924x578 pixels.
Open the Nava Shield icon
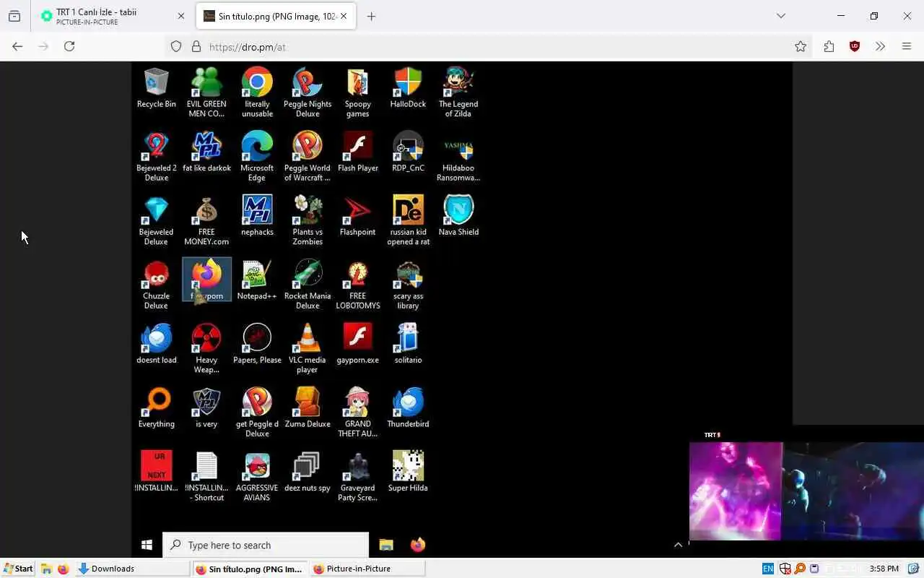(458, 216)
